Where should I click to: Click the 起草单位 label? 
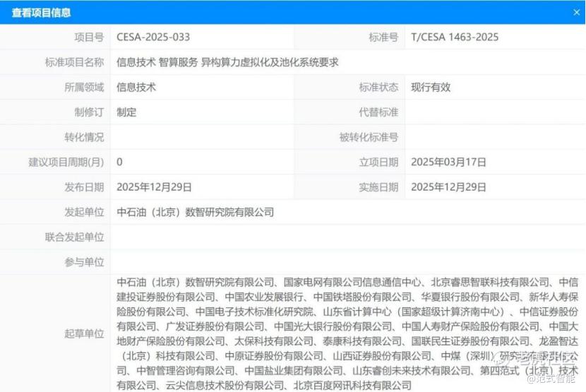pos(84,333)
